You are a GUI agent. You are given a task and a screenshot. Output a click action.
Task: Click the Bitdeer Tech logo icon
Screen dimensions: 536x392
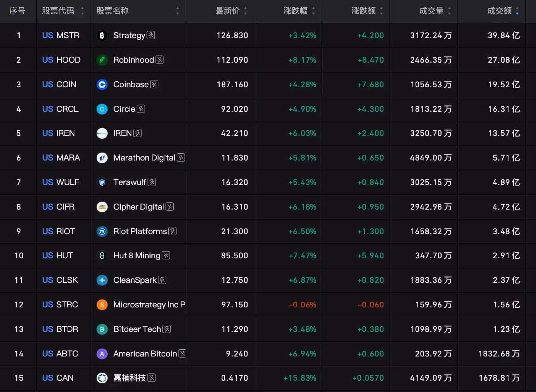[x=102, y=329]
